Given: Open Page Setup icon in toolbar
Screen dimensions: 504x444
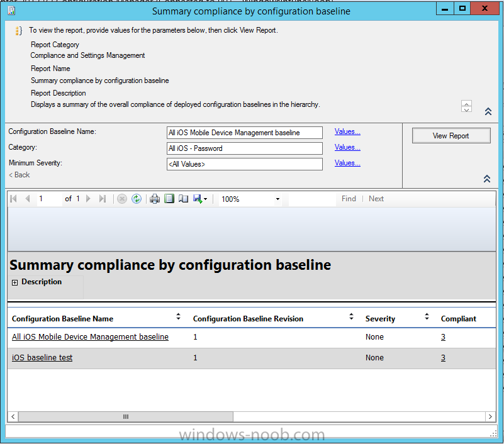Looking at the screenshot, I should (x=183, y=199).
